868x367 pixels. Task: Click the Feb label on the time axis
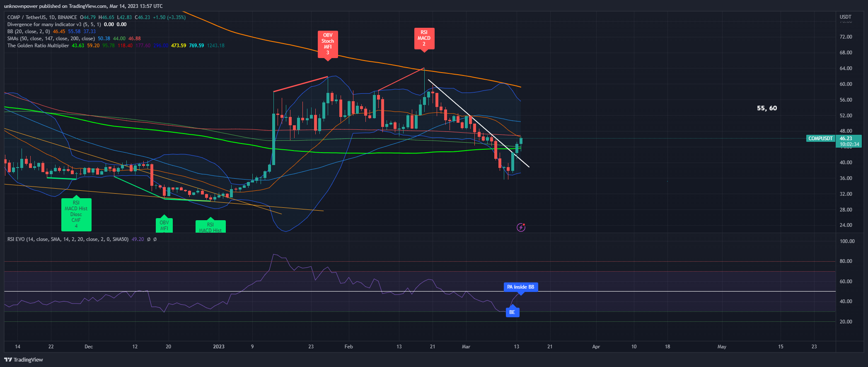(349, 347)
